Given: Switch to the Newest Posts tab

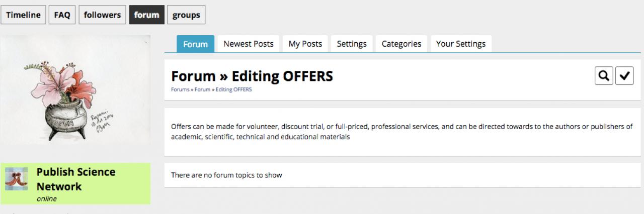Looking at the screenshot, I should [249, 44].
